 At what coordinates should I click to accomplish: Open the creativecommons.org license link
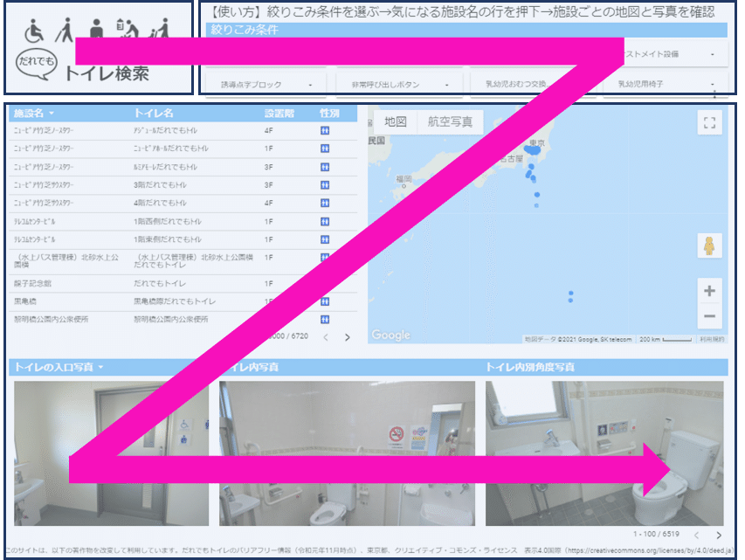[x=651, y=550]
